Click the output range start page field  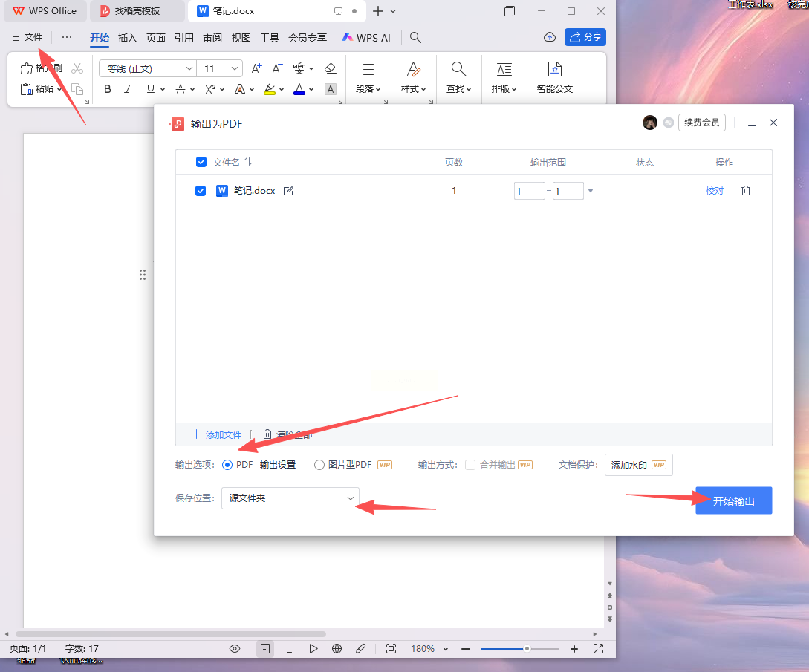[530, 191]
